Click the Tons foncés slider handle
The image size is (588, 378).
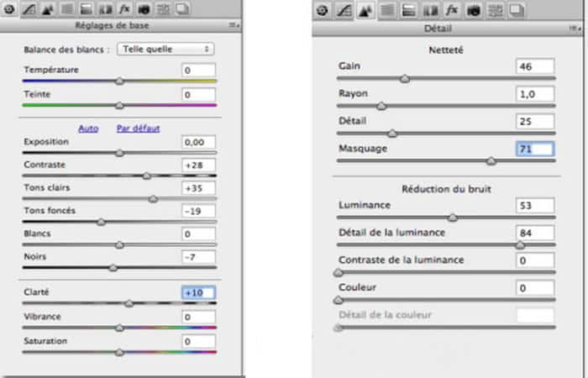101,222
